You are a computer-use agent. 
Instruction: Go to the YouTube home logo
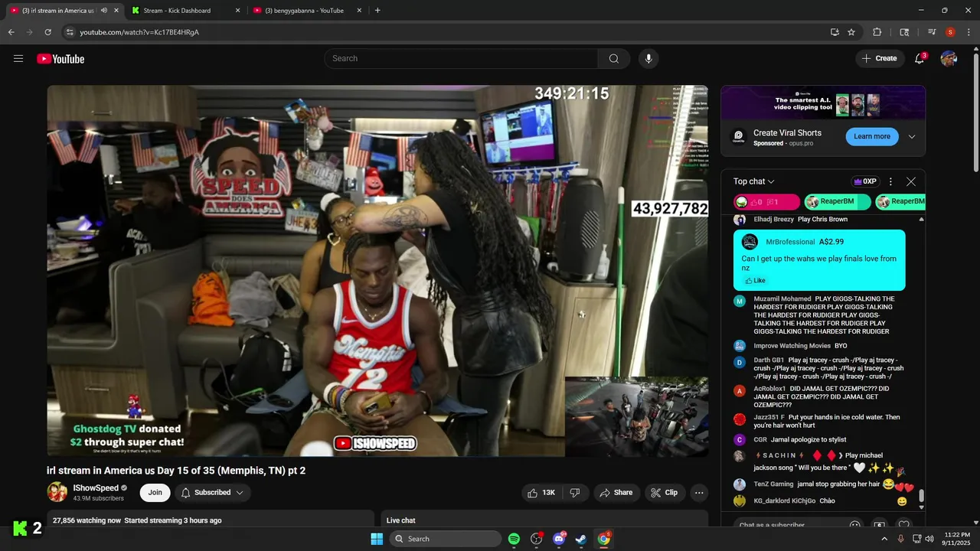click(x=60, y=59)
